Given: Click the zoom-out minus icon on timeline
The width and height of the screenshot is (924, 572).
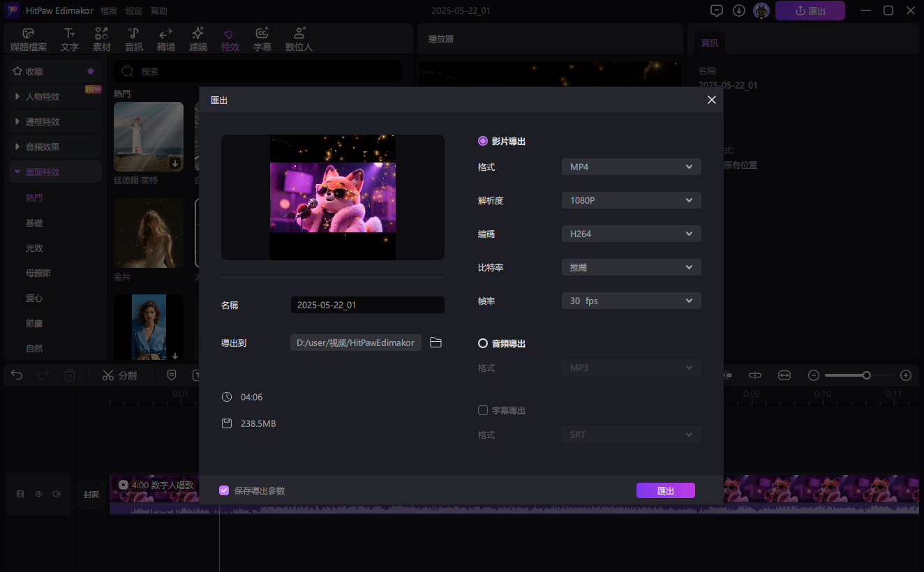Looking at the screenshot, I should pyautogui.click(x=813, y=375).
